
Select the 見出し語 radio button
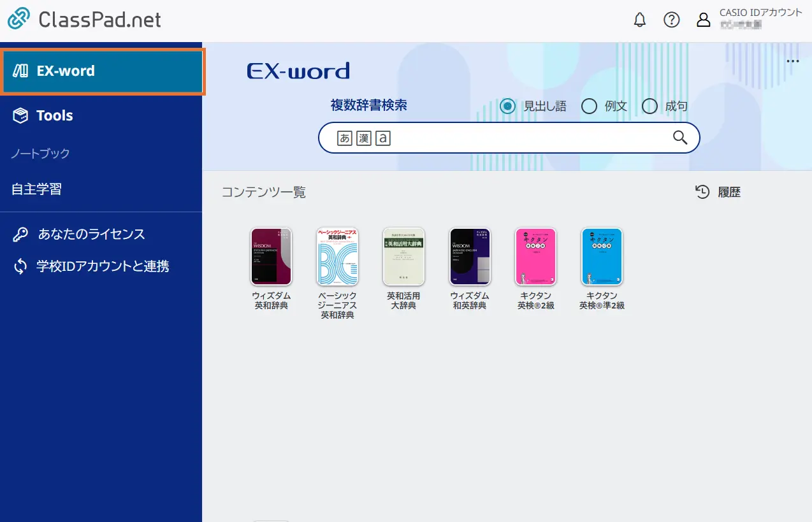pos(508,106)
